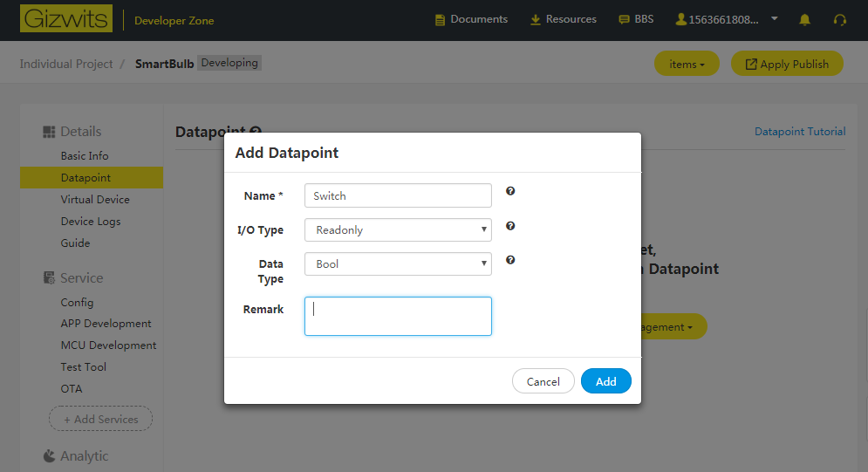Click help icon next to Data Type

(x=510, y=260)
